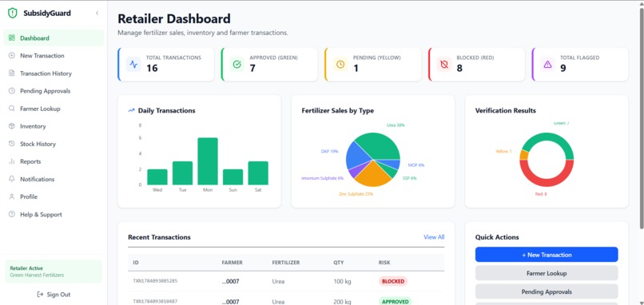Click the New Transaction plus-circle icon
Viewport: 644px width, 305px height.
(x=12, y=55)
